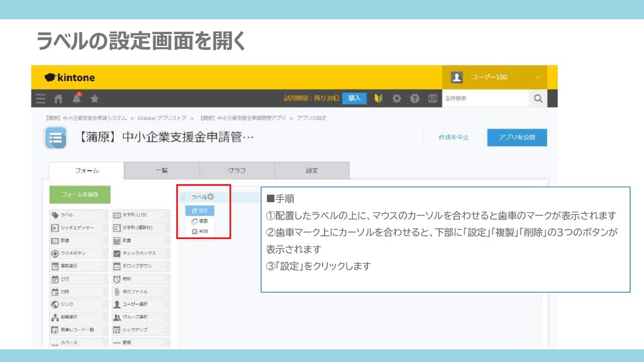Open the kintone hamburger menu icon
The height and width of the screenshot is (362, 644).
click(40, 99)
